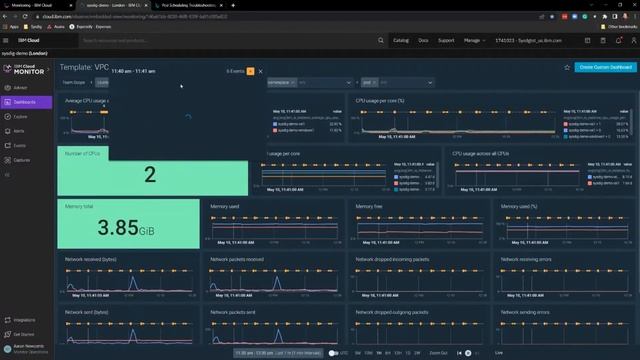The height and width of the screenshot is (360, 640).
Task: Click the Network dropped incoming packets title
Action: click(392, 259)
